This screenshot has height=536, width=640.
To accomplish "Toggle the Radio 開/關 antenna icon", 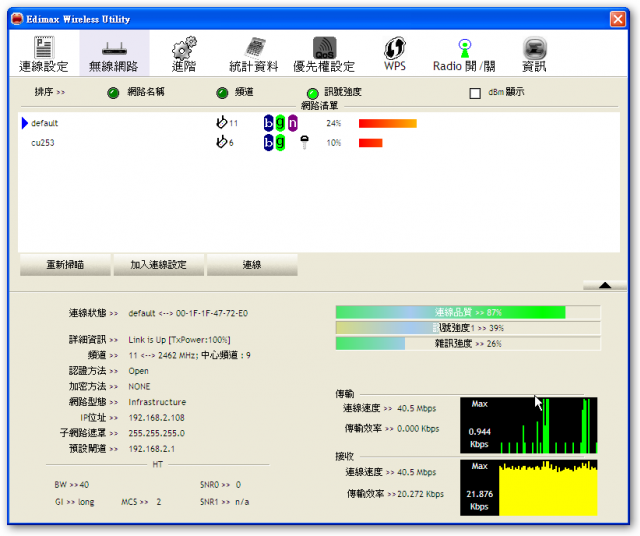I will pyautogui.click(x=464, y=48).
